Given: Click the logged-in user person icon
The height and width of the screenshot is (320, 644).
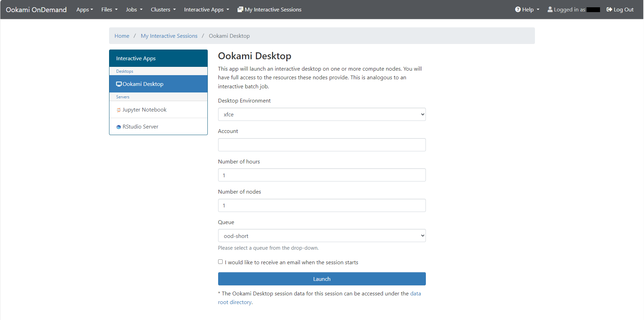Looking at the screenshot, I should 550,9.
